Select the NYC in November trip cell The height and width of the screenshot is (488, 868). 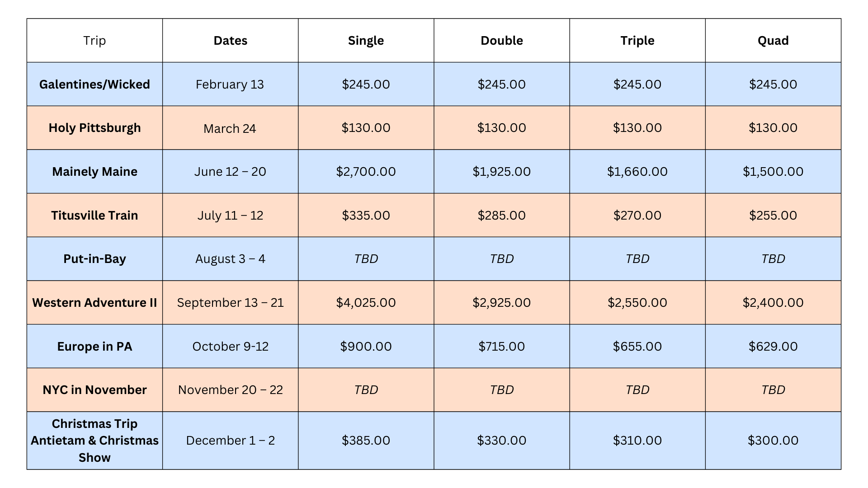tap(94, 390)
